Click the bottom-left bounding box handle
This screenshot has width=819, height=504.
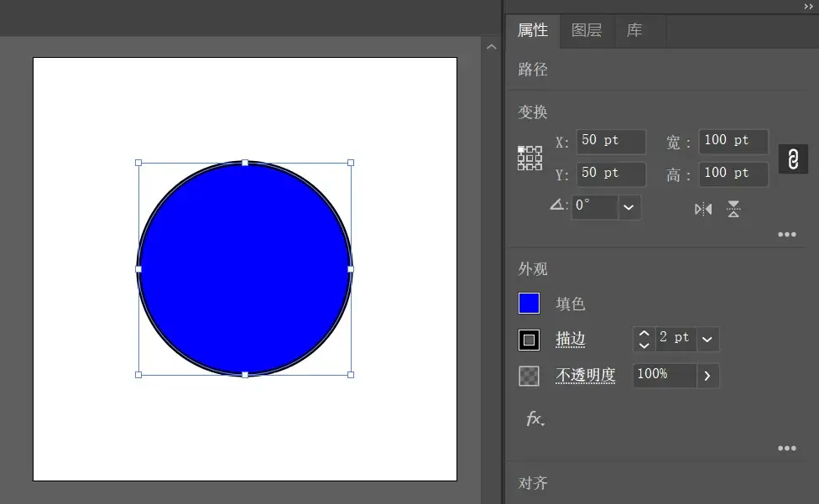pyautogui.click(x=138, y=375)
